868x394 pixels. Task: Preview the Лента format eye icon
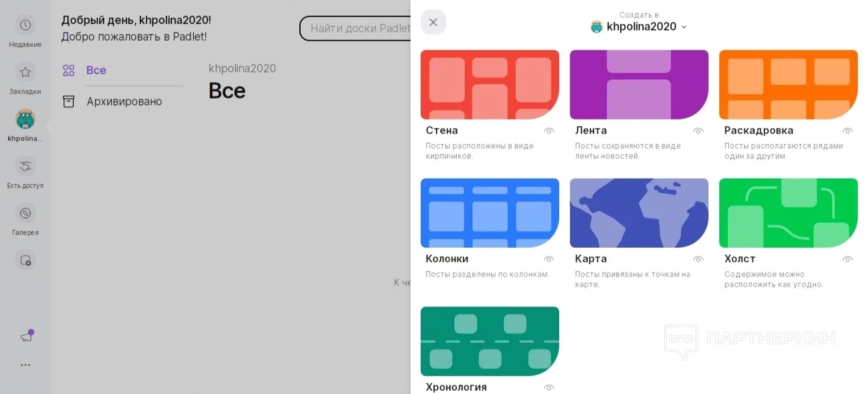(698, 131)
